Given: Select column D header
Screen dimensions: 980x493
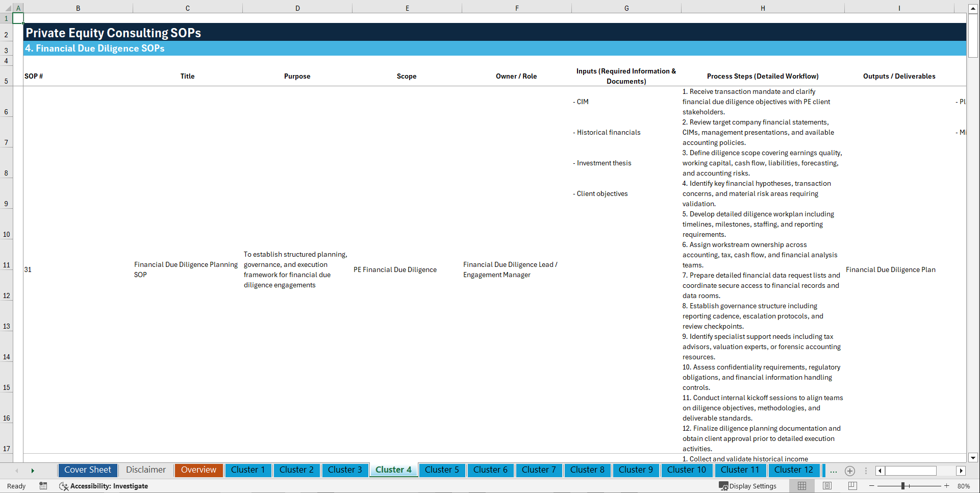Looking at the screenshot, I should [297, 8].
